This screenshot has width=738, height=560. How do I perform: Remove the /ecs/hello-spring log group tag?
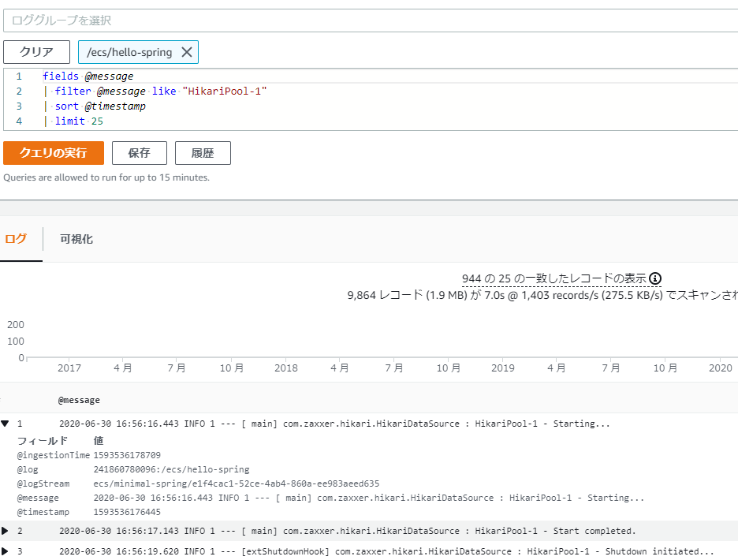[187, 52]
